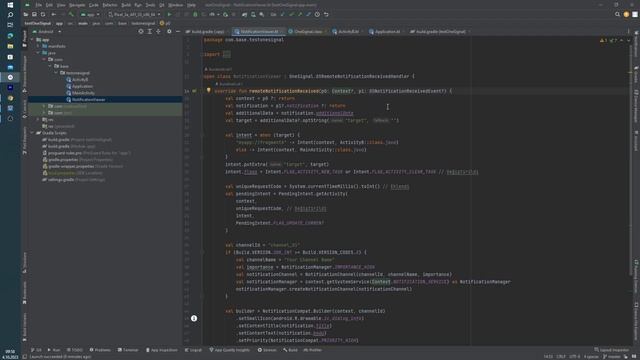The width and height of the screenshot is (640, 360).
Task: Click the Back navigation arrow
Action: 53,14
